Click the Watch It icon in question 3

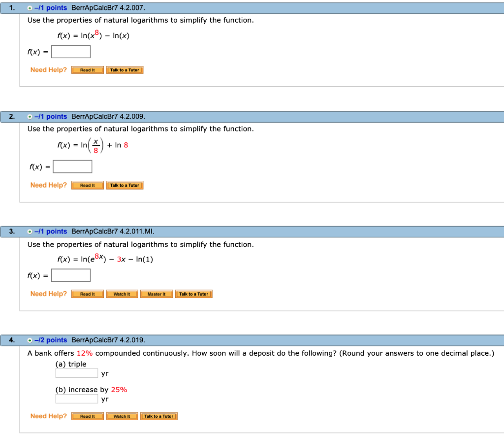(122, 294)
